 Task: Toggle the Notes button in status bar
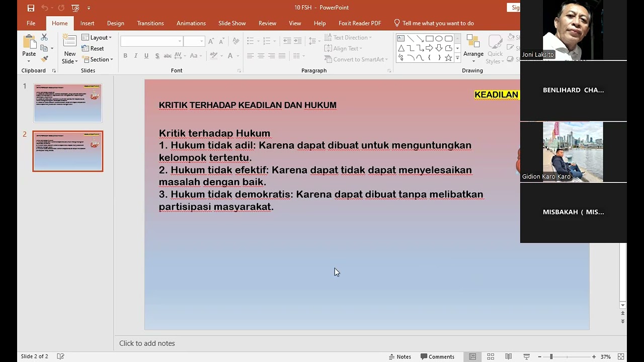400,356
